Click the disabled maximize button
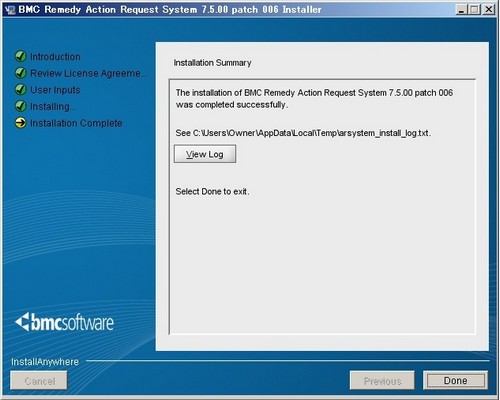This screenshot has width=500, height=400. 474,10
